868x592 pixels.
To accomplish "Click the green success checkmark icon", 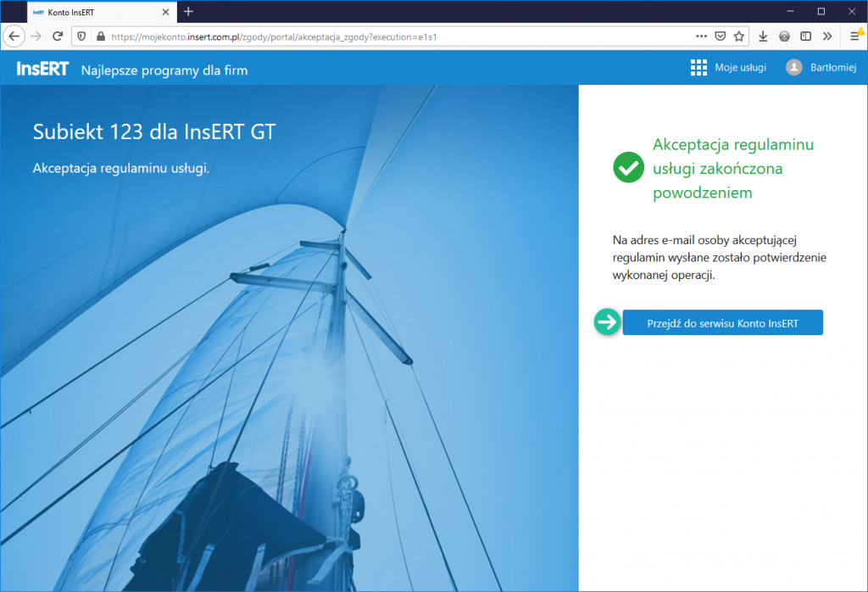I will 628,167.
